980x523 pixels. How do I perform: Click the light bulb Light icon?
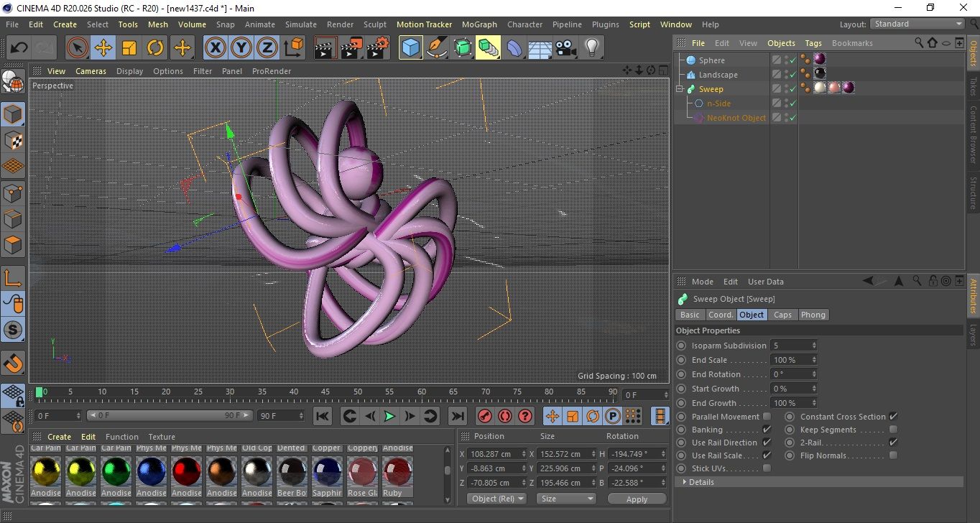click(591, 48)
